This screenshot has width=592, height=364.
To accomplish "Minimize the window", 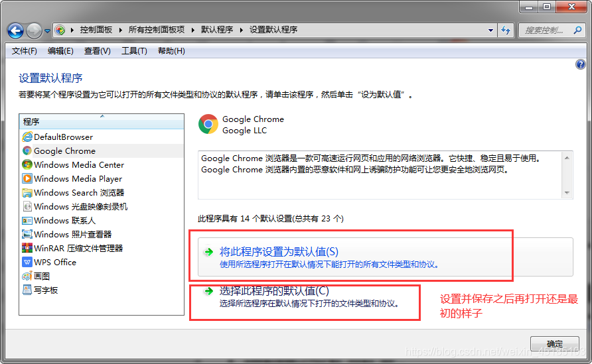I will (x=528, y=7).
